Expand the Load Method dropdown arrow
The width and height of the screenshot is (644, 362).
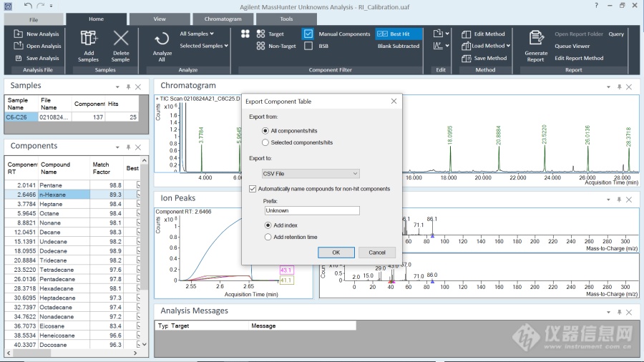[508, 46]
